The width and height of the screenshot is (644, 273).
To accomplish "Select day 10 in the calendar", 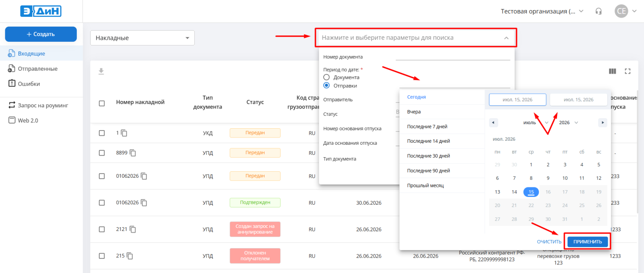I will [x=565, y=178].
